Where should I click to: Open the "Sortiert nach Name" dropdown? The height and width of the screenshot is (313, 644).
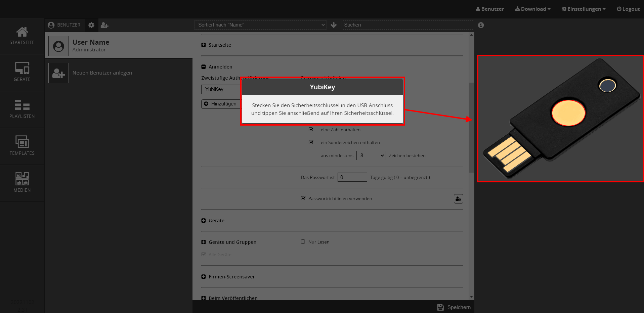(x=261, y=25)
